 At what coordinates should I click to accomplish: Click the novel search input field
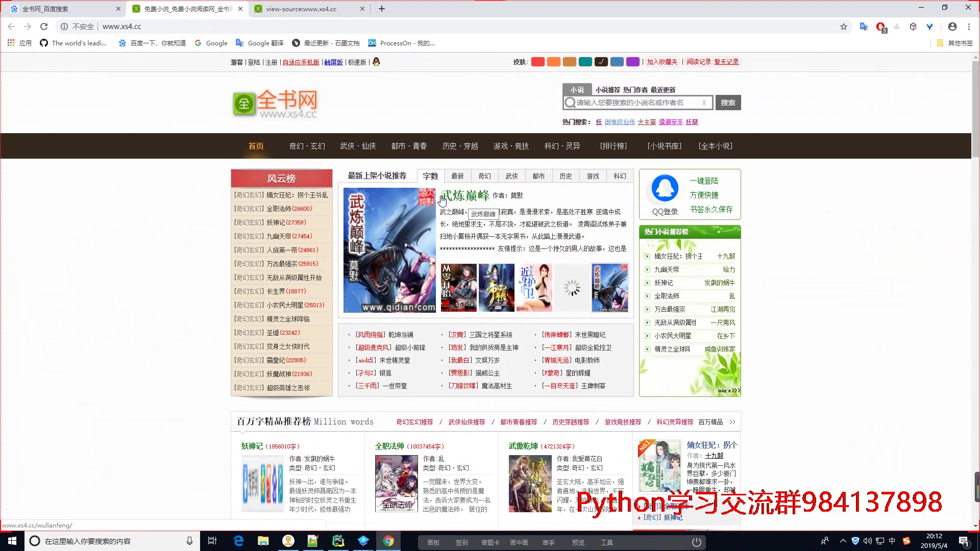tap(638, 103)
